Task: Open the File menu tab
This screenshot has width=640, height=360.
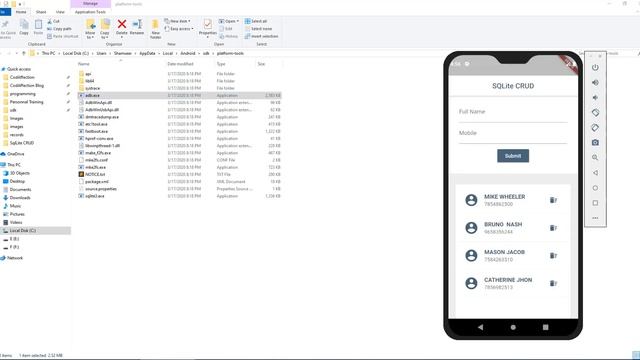Action: [x=4, y=12]
